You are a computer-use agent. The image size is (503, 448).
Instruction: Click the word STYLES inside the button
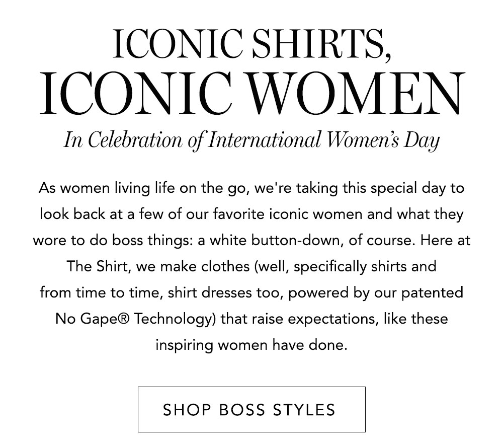point(304,410)
